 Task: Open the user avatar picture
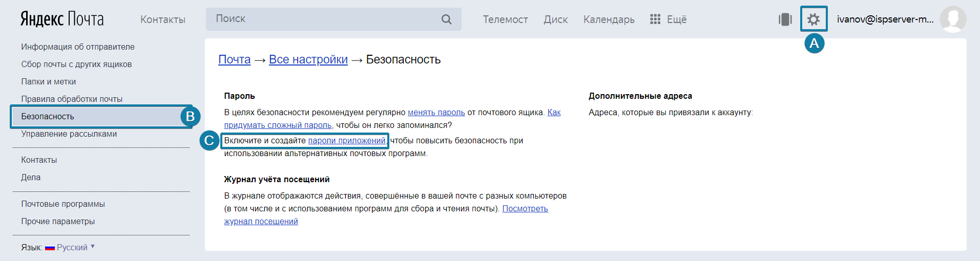[952, 19]
